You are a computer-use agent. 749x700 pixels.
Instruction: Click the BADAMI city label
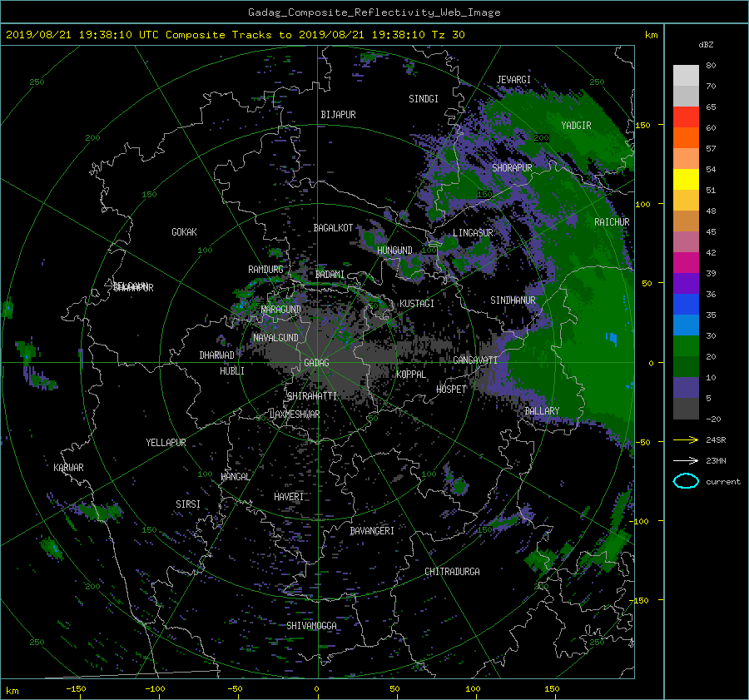click(330, 275)
